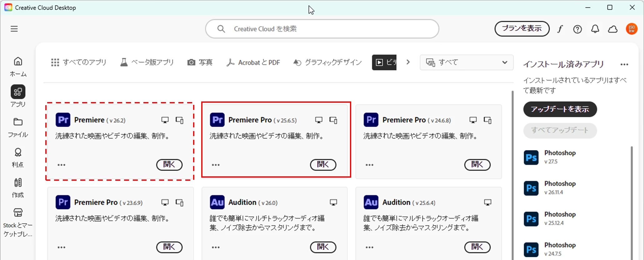Click Audition v26.0 Au app logo
This screenshot has height=260, width=644.
tap(217, 202)
